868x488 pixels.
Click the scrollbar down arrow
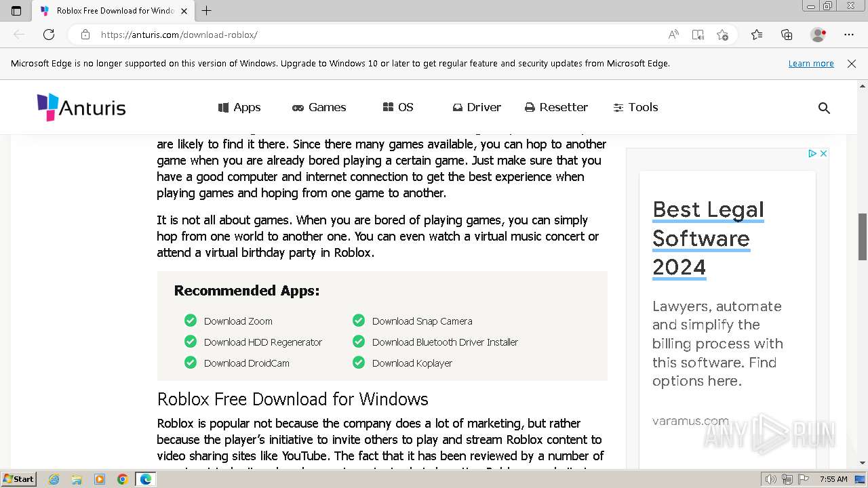pyautogui.click(x=863, y=463)
